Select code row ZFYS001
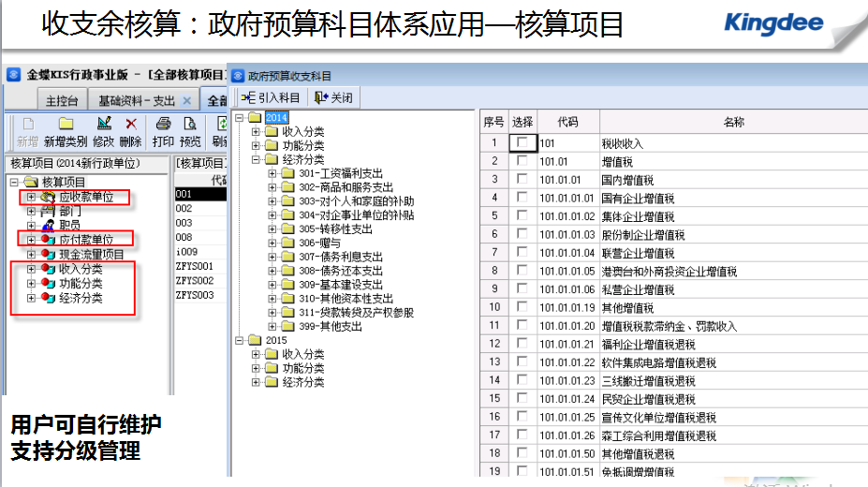The width and height of the screenshot is (868, 487). tap(200, 266)
